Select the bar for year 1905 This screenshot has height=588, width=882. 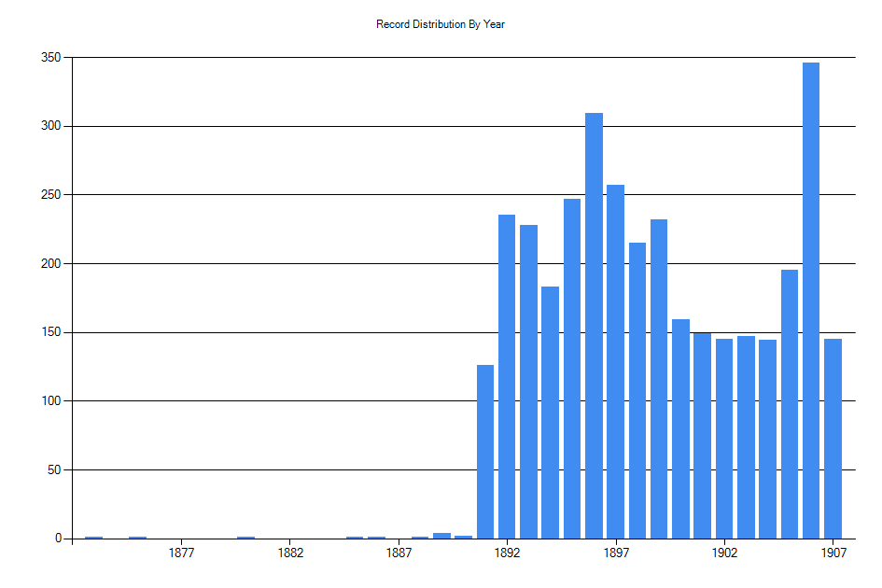(x=790, y=404)
